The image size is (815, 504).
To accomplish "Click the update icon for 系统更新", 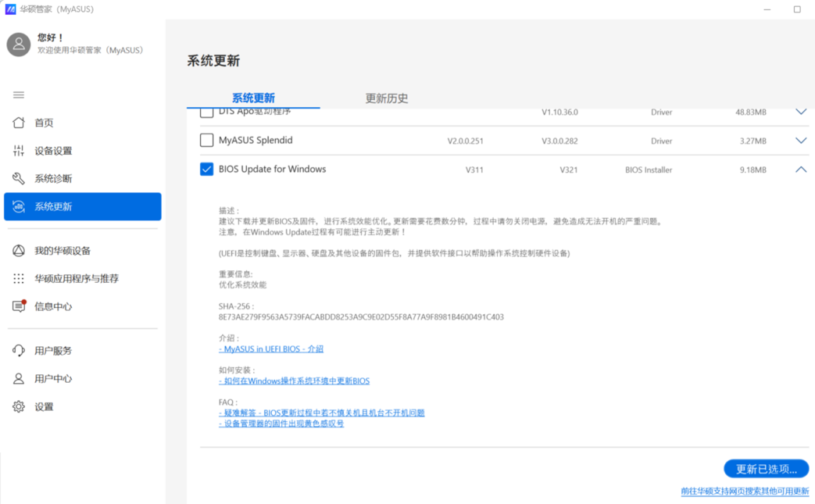I will (19, 206).
